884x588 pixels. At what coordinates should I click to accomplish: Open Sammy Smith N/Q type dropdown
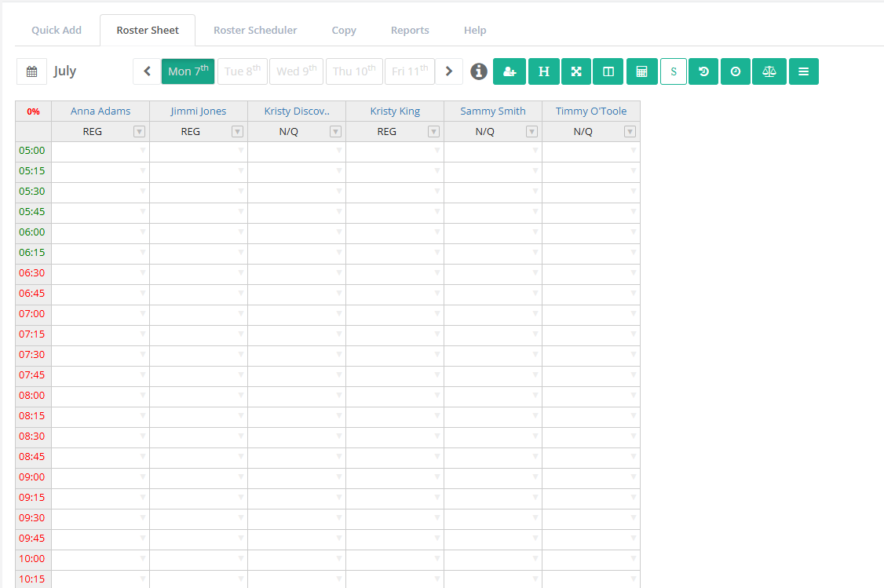(531, 131)
